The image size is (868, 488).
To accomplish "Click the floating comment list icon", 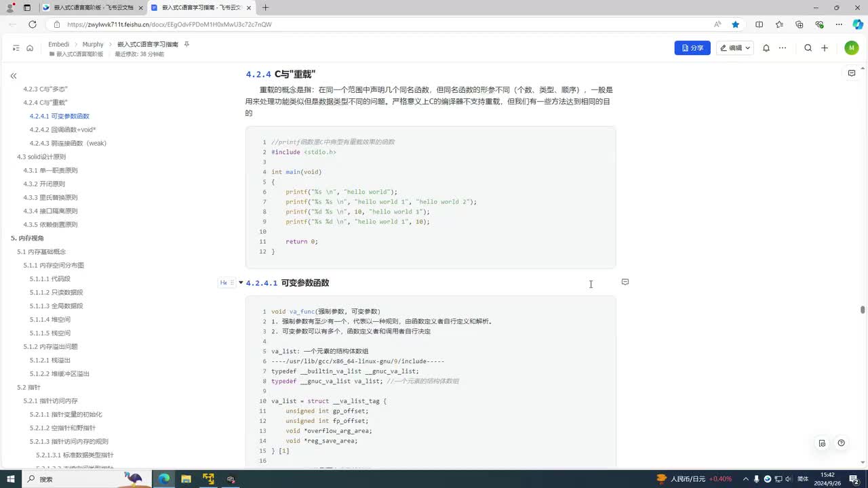I will pos(822,443).
